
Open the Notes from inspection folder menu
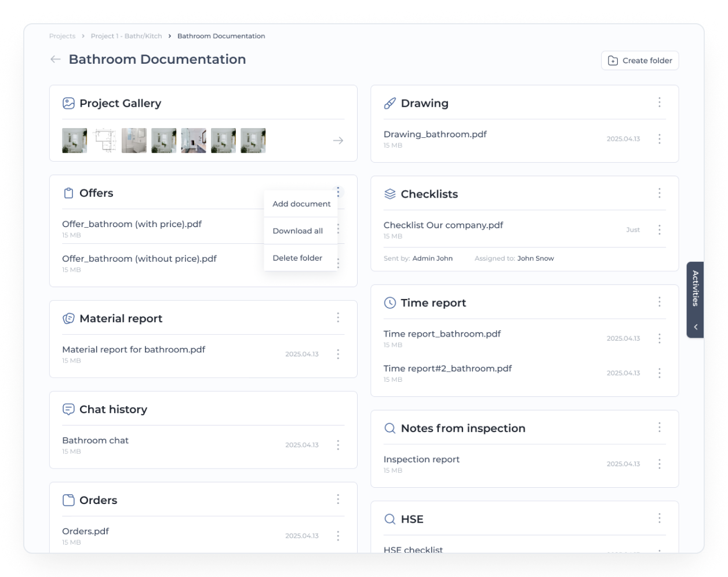[x=659, y=428]
